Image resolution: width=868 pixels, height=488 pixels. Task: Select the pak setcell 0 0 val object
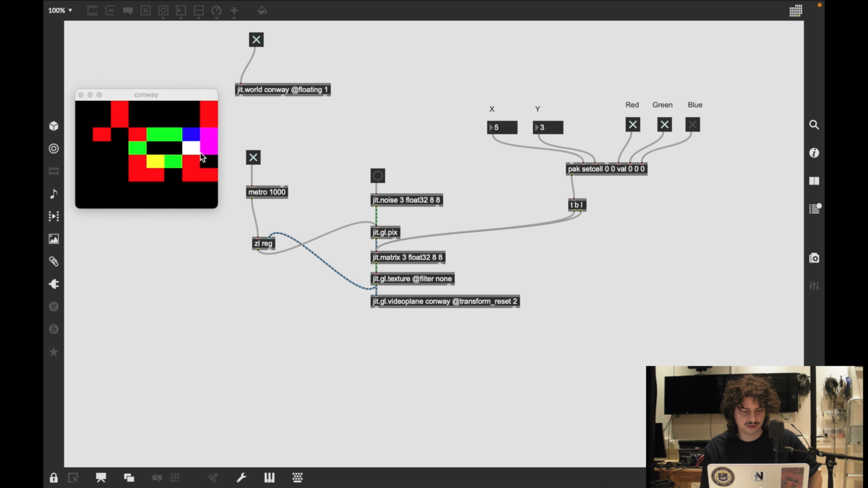607,169
